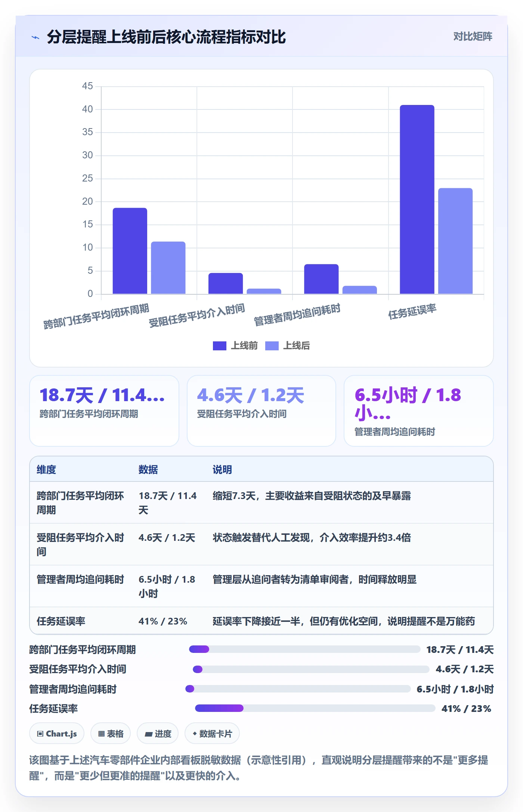Click the 6.5小时 / 1.8小… data card
The width and height of the screenshot is (523, 812).
[419, 411]
